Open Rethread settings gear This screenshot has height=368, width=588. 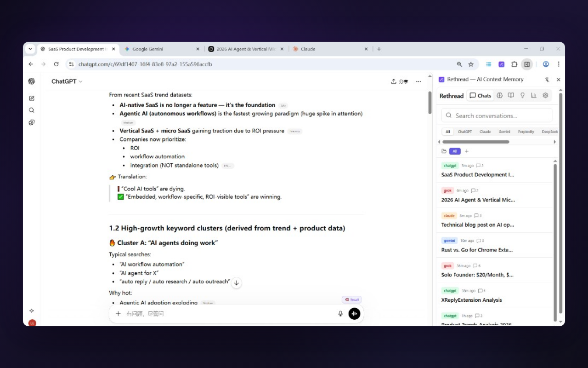tap(545, 96)
